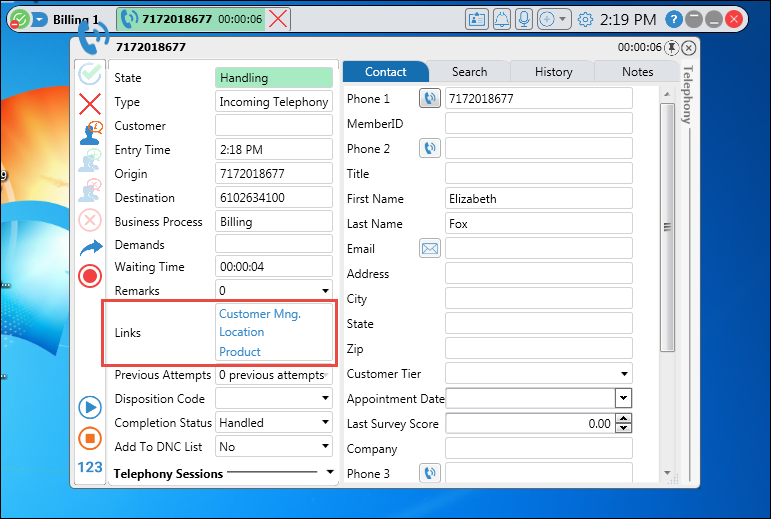This screenshot has height=519, width=771.
Task: Click the First Name field containing Elizabeth
Action: [x=538, y=199]
